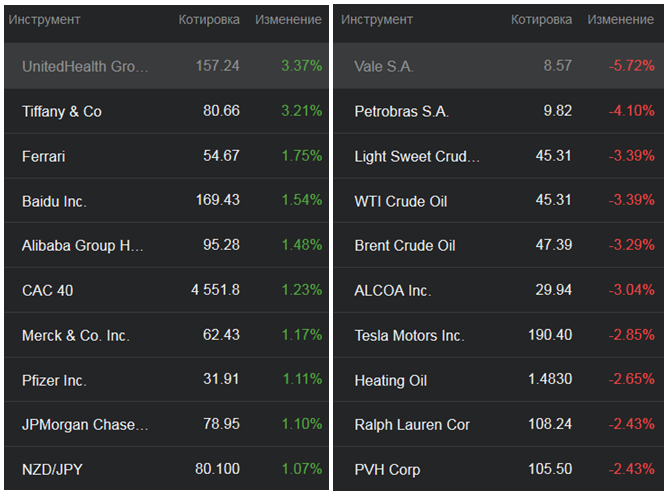Click the Ferrari instrument row
Image resolution: width=668 pixels, height=493 pixels.
click(44, 156)
